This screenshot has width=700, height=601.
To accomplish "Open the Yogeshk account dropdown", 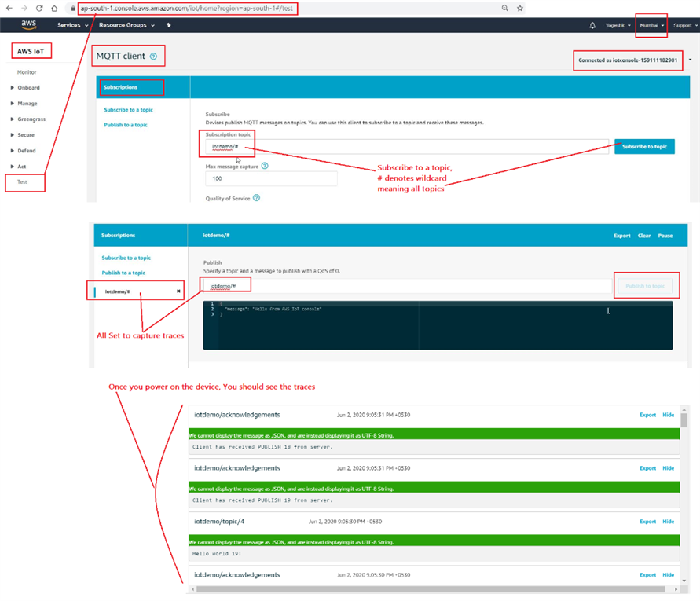I will point(618,25).
